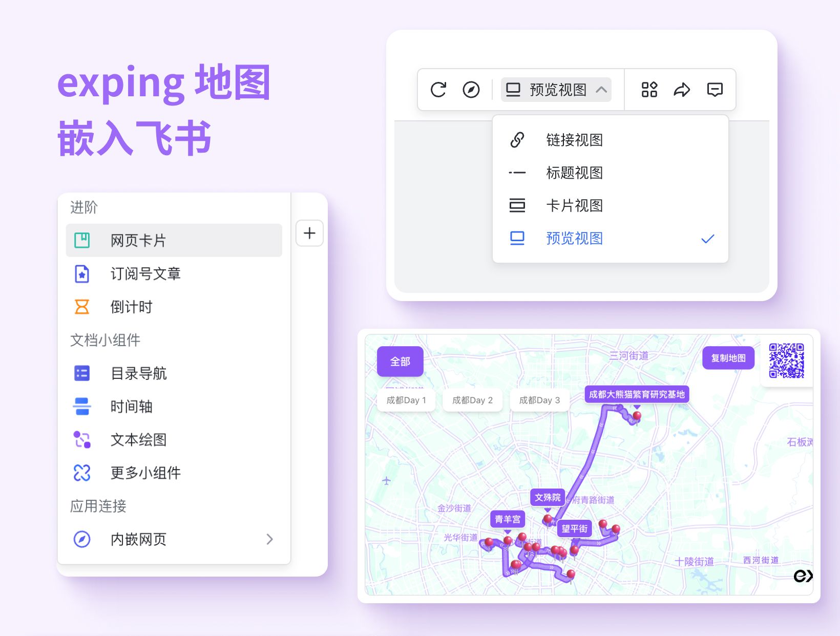The width and height of the screenshot is (840, 636).
Task: Choose 倒计时 in the insert panel
Action: click(174, 307)
